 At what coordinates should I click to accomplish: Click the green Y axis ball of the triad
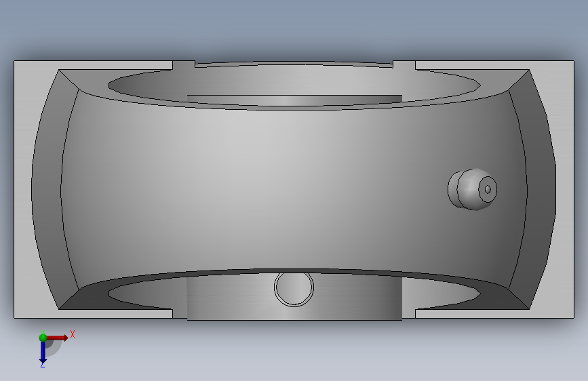43,338
